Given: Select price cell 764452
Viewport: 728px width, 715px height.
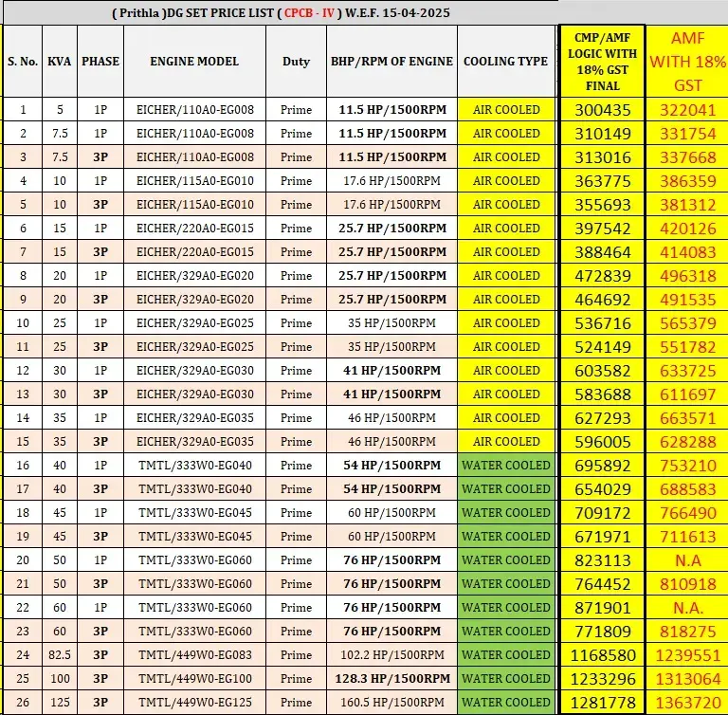Looking at the screenshot, I should point(603,583).
